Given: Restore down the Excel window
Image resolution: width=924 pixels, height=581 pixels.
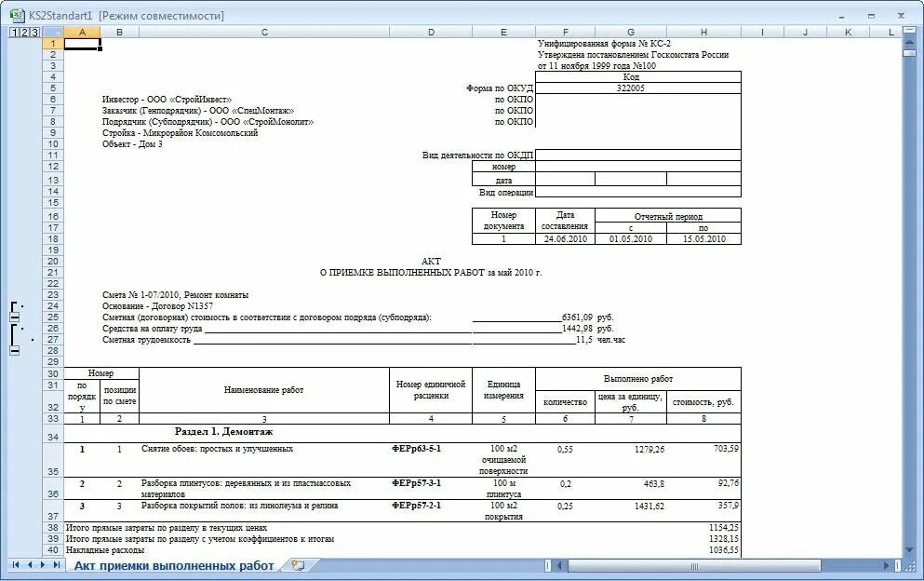Looking at the screenshot, I should pyautogui.click(x=871, y=16).
